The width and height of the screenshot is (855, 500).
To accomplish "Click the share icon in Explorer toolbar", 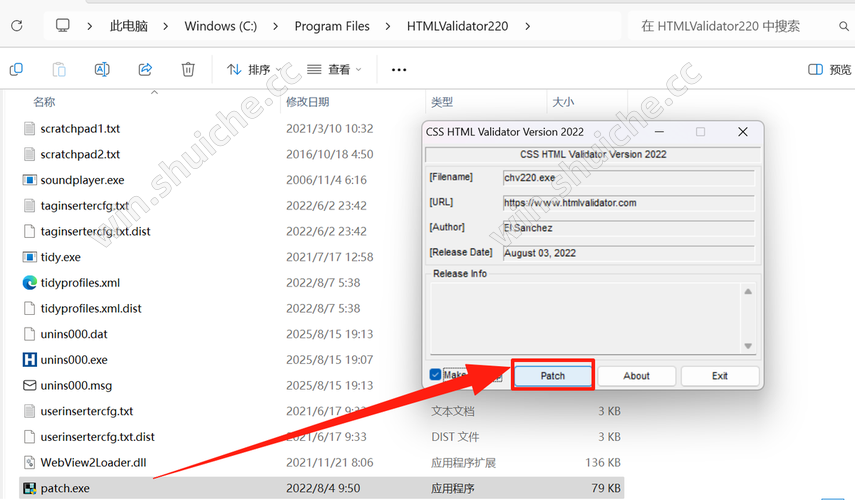I will click(145, 69).
